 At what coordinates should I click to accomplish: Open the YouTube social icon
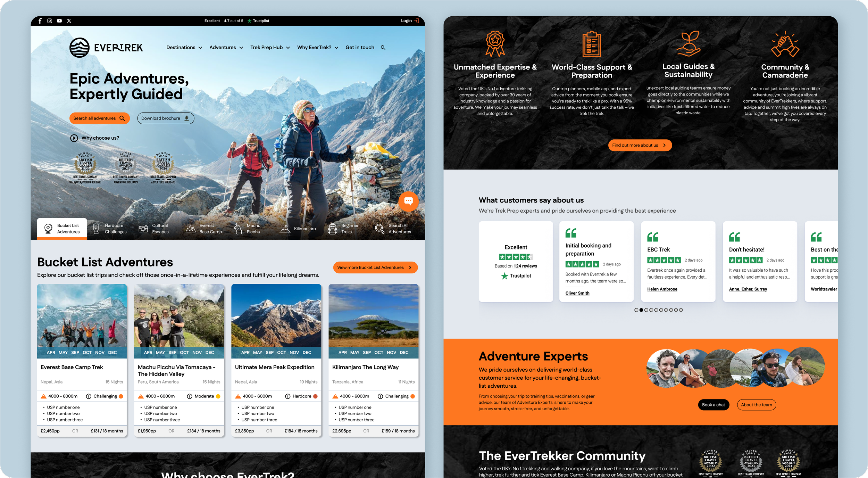[59, 21]
